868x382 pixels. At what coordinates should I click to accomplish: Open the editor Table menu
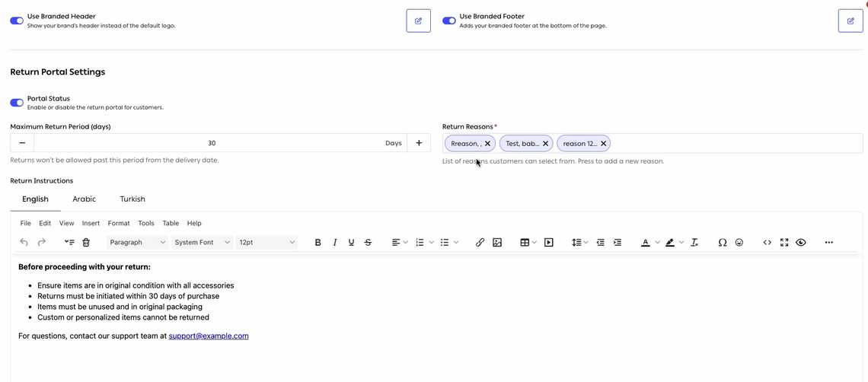tap(171, 223)
